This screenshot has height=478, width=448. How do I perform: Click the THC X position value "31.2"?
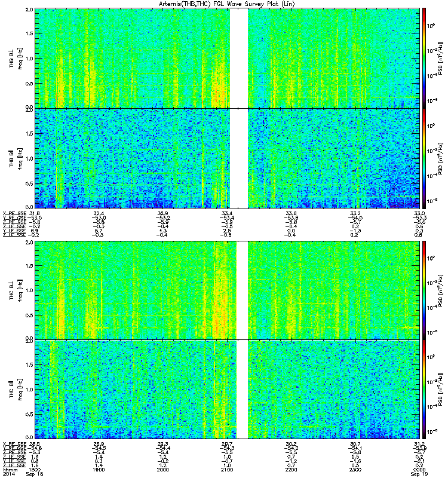(x=419, y=444)
